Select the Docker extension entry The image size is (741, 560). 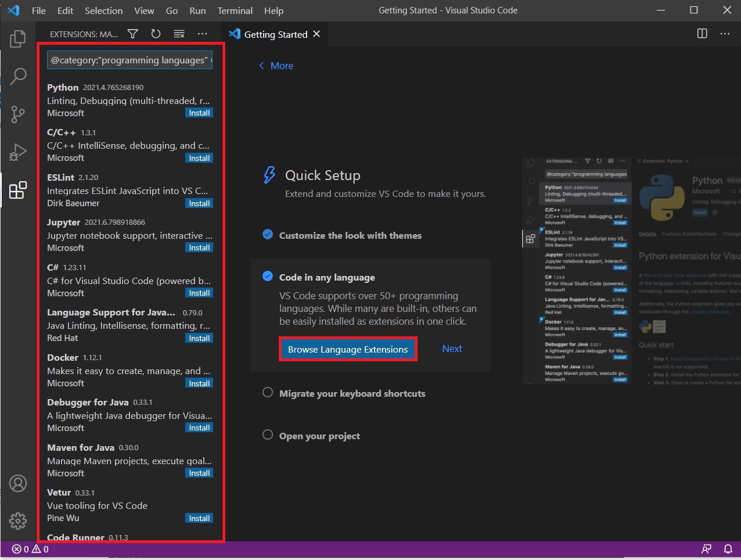[130, 370]
